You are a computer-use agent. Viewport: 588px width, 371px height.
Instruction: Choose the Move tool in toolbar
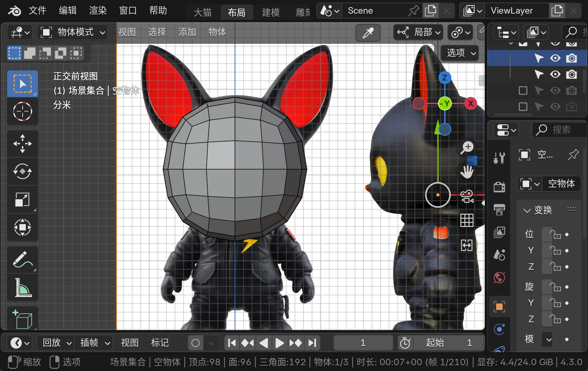click(x=23, y=144)
